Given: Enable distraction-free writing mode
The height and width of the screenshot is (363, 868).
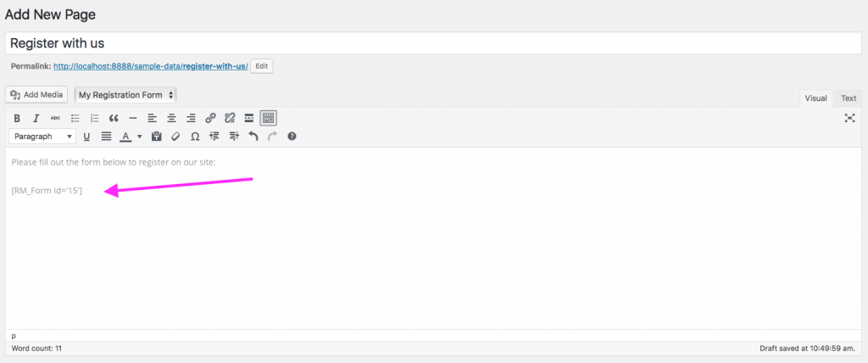Looking at the screenshot, I should [x=849, y=118].
